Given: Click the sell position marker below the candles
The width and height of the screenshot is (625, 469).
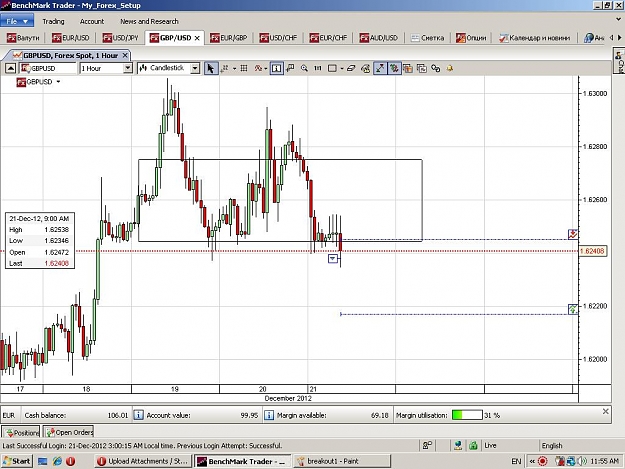Looking at the screenshot, I should pyautogui.click(x=332, y=259).
